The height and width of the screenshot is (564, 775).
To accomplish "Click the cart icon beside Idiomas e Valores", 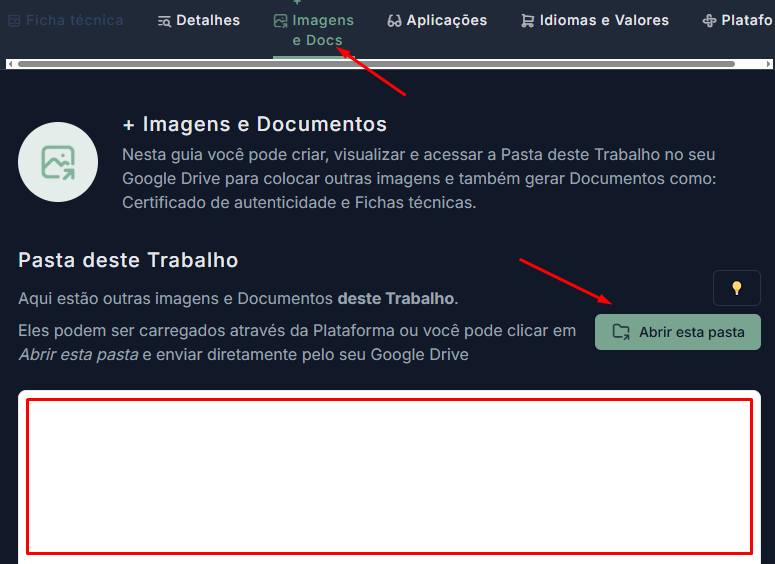I will coord(527,21).
